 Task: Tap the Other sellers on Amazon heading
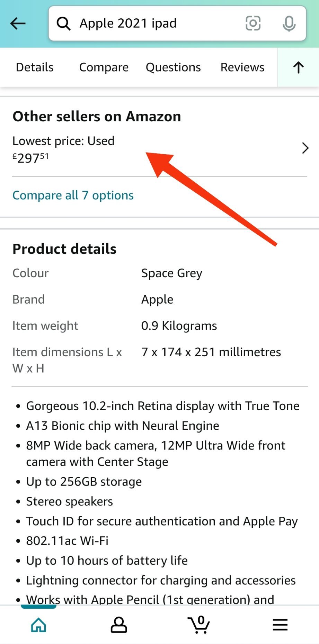(x=97, y=116)
